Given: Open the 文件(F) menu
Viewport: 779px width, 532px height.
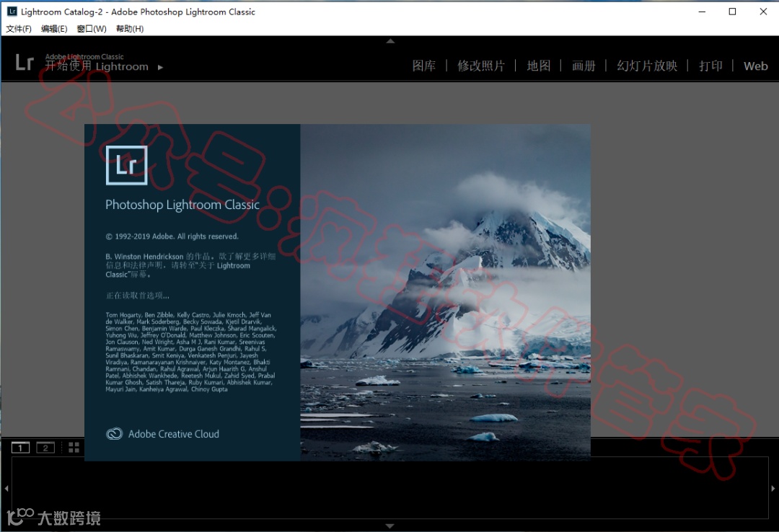Looking at the screenshot, I should click(18, 29).
